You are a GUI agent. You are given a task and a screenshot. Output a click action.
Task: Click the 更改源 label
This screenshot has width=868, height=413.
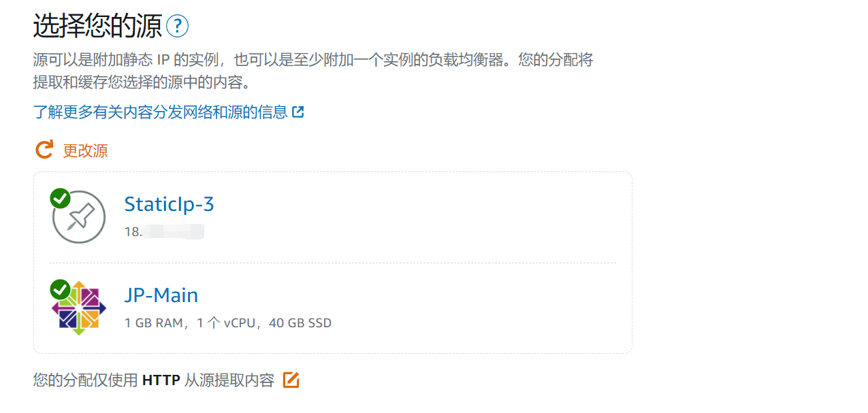pyautogui.click(x=85, y=151)
